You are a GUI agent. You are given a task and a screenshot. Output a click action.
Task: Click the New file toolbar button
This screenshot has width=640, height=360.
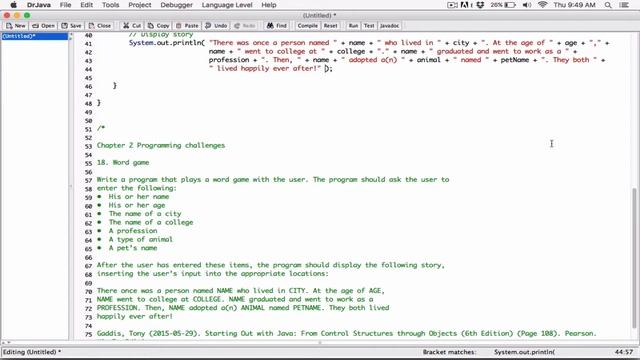[16, 26]
